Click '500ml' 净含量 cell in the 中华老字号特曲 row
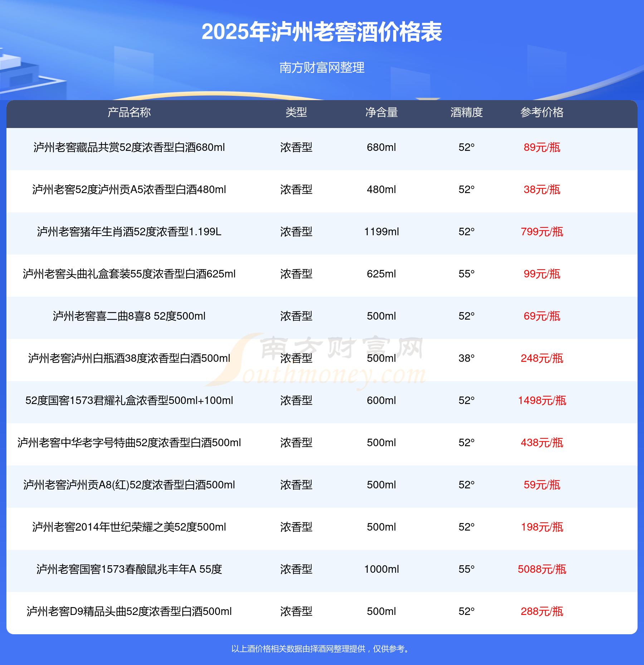644x665 pixels. 381,443
